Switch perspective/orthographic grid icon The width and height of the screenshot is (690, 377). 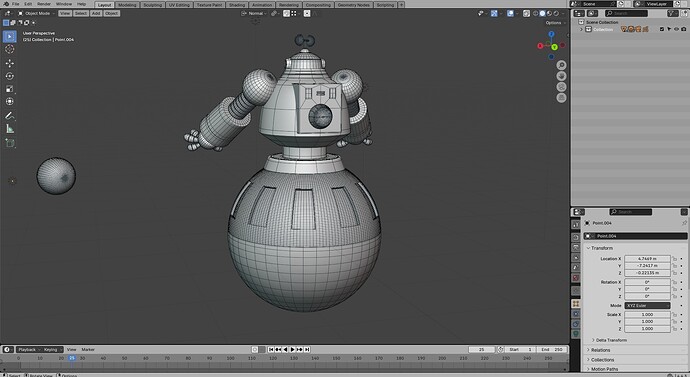561,98
